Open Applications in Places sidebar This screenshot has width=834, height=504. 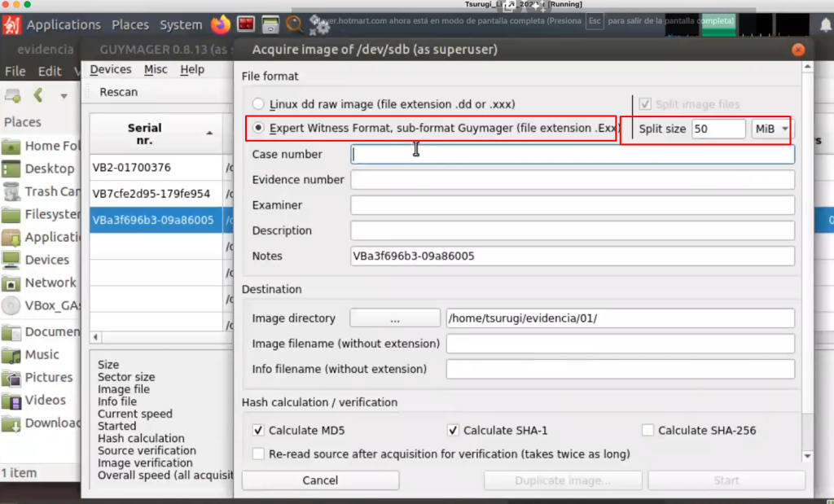(41, 237)
